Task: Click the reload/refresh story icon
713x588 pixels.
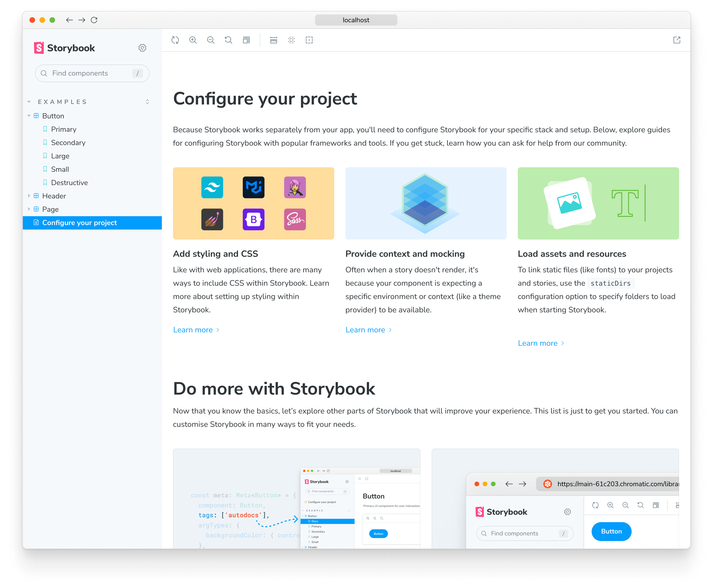Action: point(176,40)
